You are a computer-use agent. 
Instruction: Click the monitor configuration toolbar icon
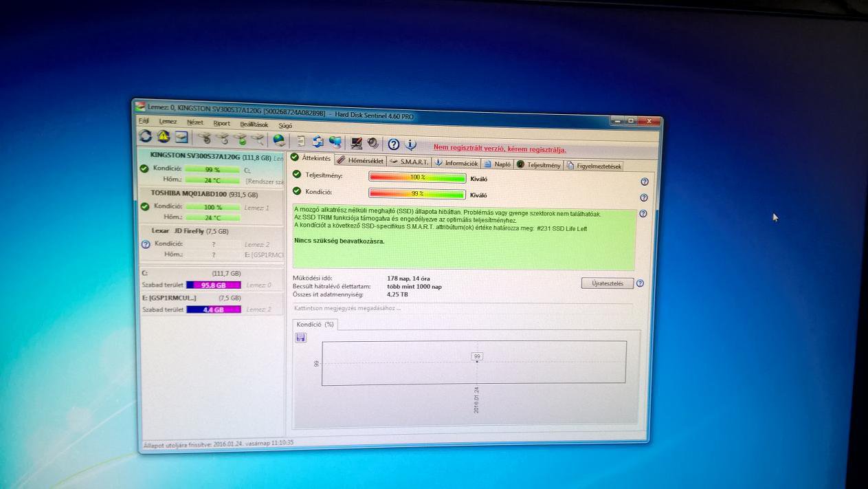pyautogui.click(x=356, y=143)
